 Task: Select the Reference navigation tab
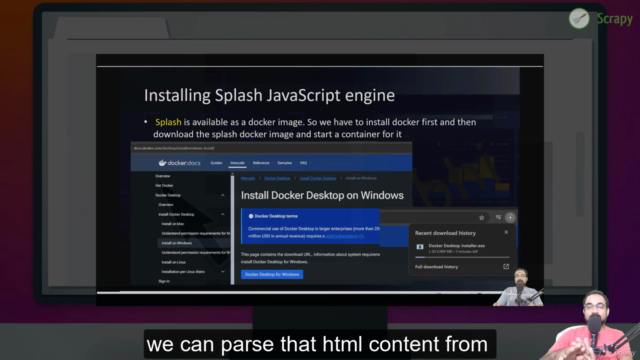(x=261, y=163)
